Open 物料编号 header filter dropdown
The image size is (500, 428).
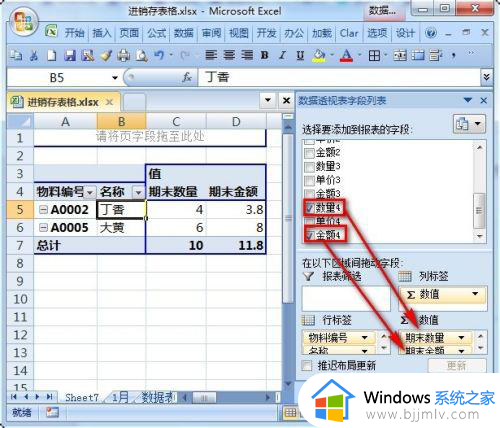click(x=90, y=192)
